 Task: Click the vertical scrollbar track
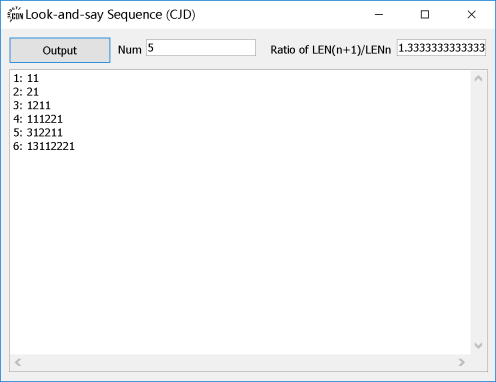[x=478, y=212]
